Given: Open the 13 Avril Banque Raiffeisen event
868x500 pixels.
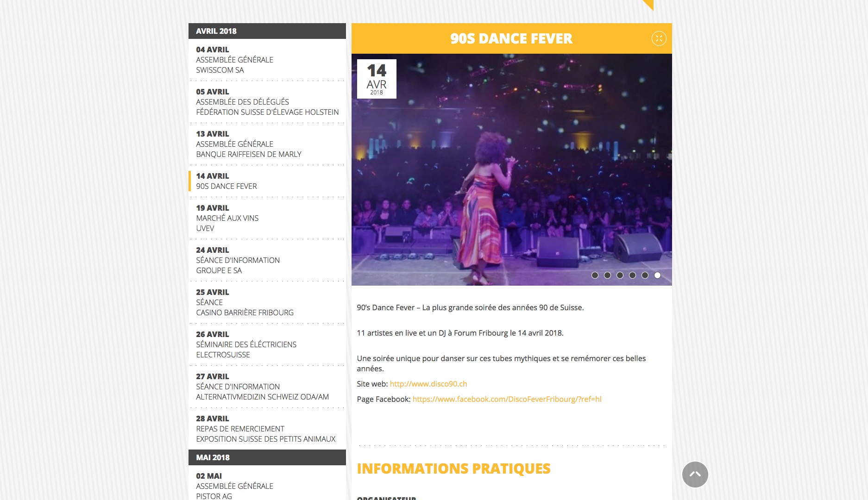Looking at the screenshot, I should coord(267,144).
